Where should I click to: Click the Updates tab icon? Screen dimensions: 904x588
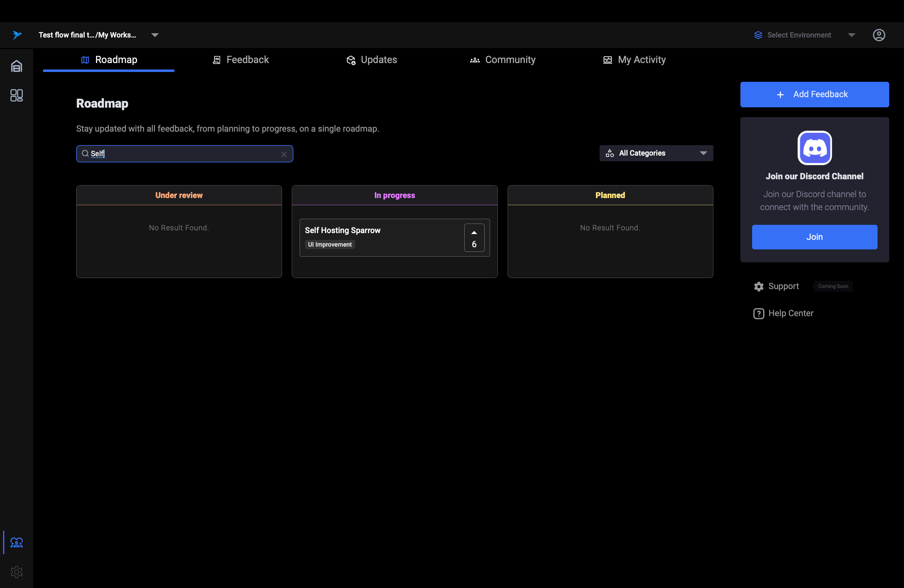(x=351, y=60)
